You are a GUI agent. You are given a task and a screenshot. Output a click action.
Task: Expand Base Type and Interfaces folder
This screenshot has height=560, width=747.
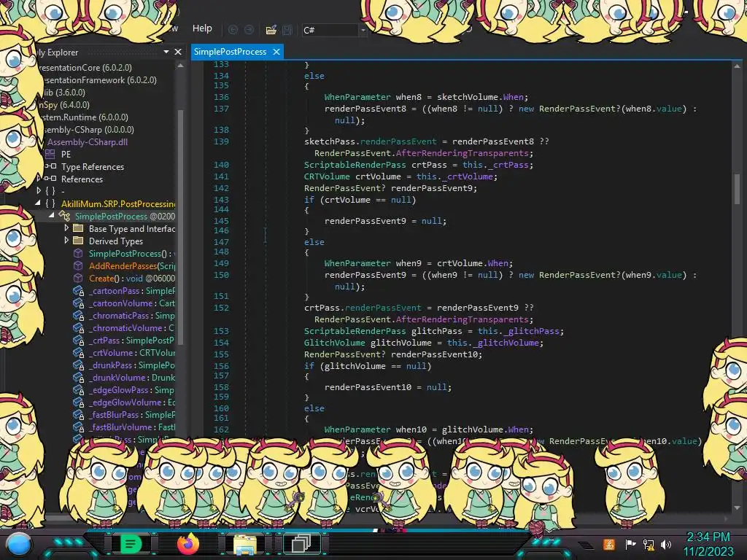[x=66, y=228]
